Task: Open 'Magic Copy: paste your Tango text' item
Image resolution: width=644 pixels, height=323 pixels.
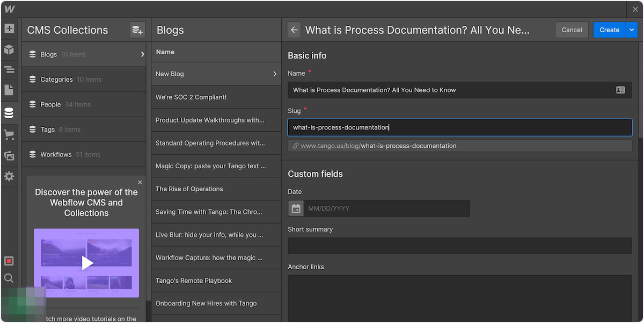Action: click(216, 166)
